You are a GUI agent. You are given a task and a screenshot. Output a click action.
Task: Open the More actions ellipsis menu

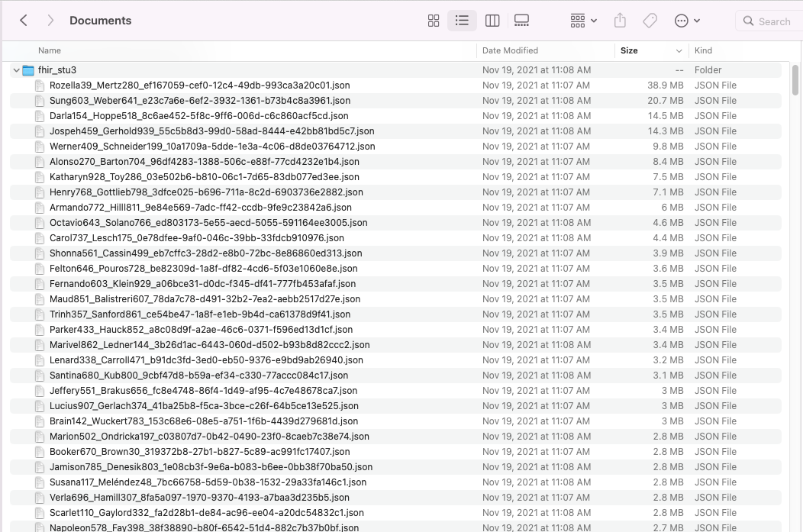pyautogui.click(x=687, y=21)
